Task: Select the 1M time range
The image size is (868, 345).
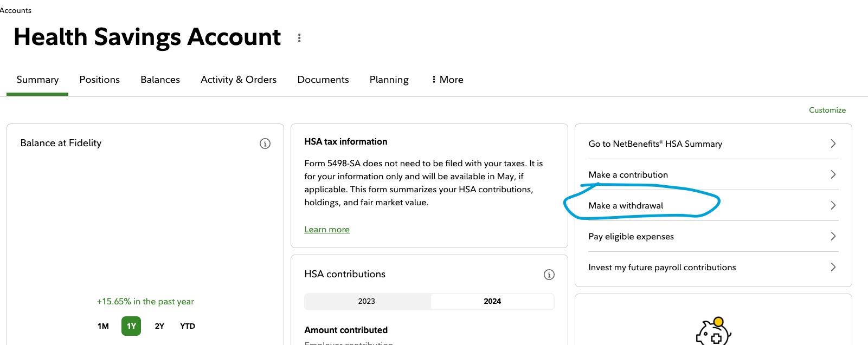Action: (103, 326)
